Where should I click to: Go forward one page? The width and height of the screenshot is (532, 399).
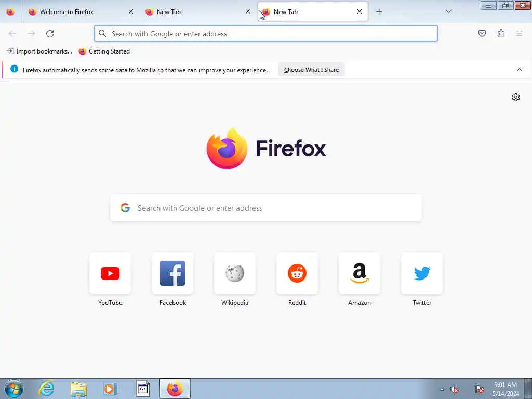click(x=31, y=34)
